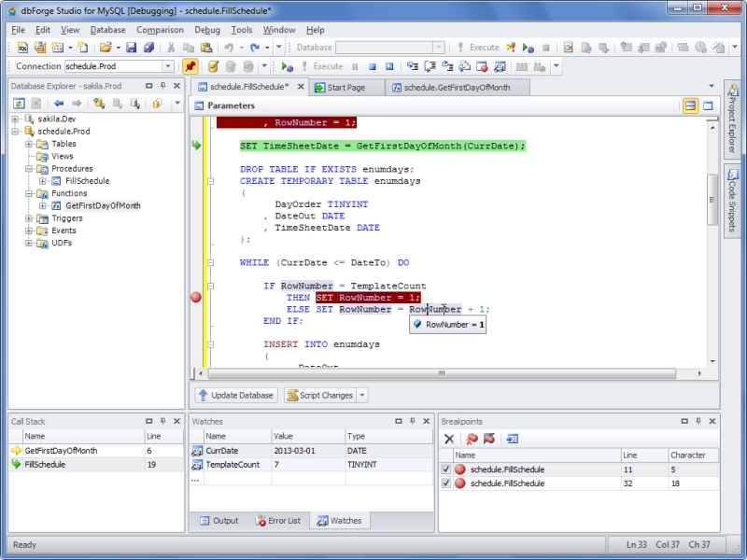Toggle auto-hide pin of Breakpoints panel

(698, 421)
